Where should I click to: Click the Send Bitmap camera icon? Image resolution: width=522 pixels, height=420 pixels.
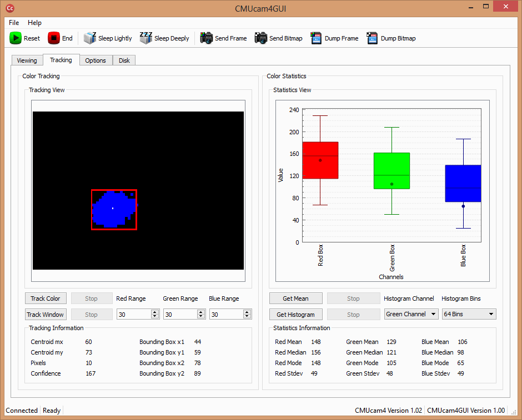tap(261, 38)
